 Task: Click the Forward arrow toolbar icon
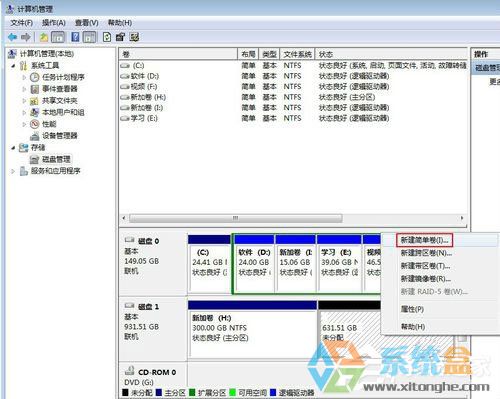26,37
